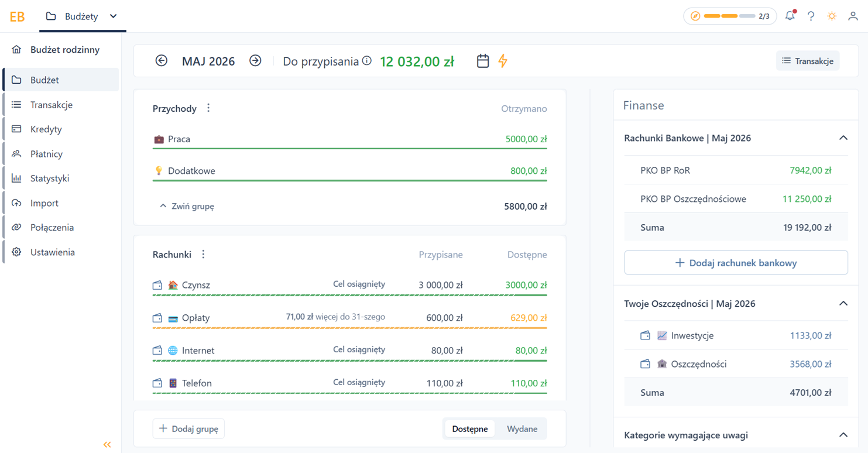The height and width of the screenshot is (453, 868).
Task: Toggle the light/dark theme sun icon
Action: point(832,16)
